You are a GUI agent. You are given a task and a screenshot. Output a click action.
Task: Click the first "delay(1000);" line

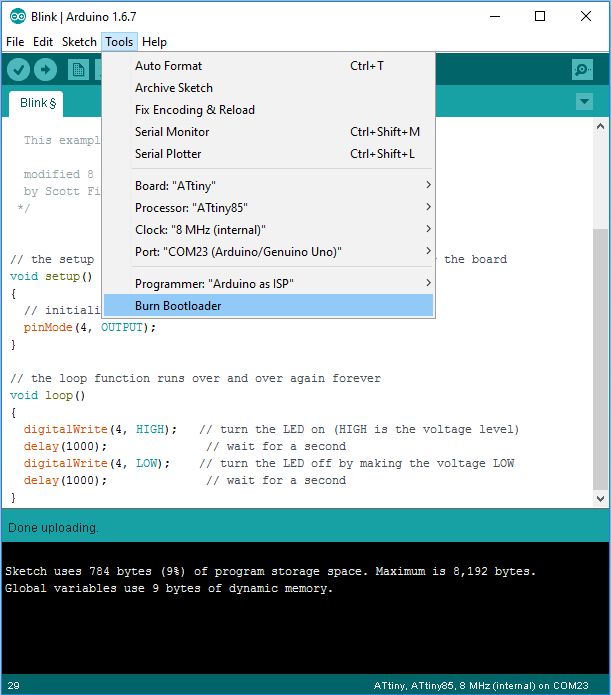(65, 446)
